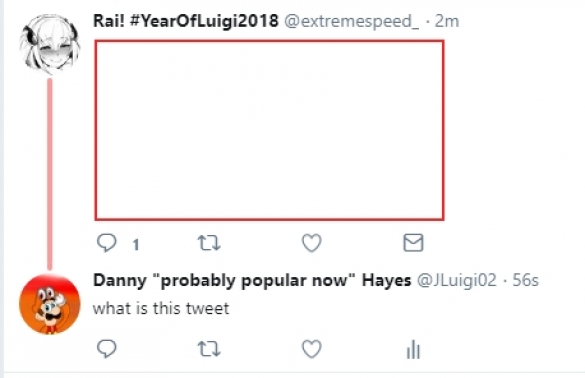Open Rai! #YearOfLuigi2018 display name
The image size is (585, 378).
pos(185,21)
